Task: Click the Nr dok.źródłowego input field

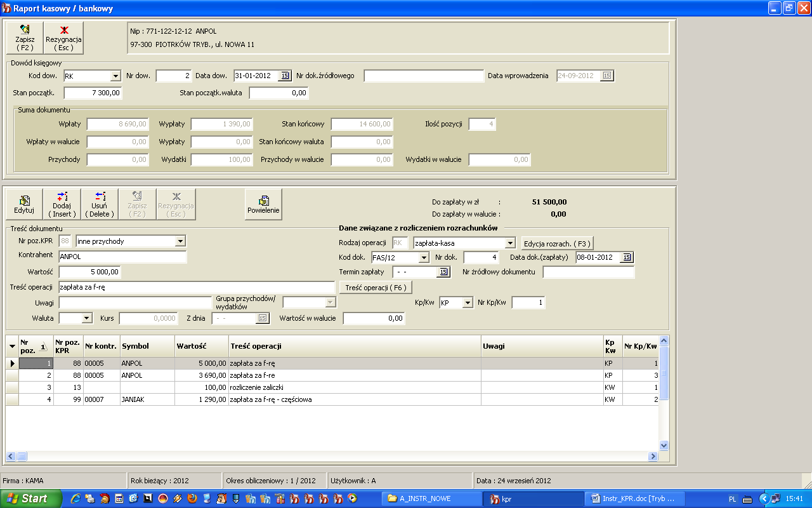Action: pyautogui.click(x=424, y=76)
